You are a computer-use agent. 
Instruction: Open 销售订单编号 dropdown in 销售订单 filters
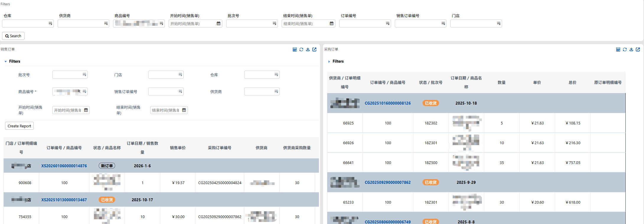click(180, 91)
